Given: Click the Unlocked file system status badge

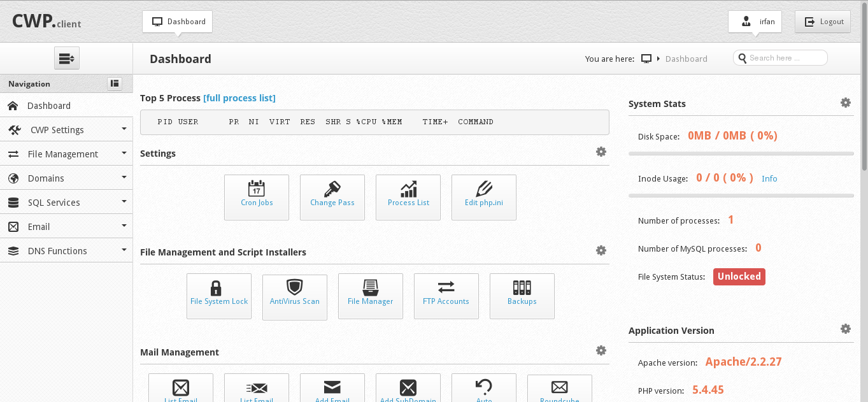Looking at the screenshot, I should (x=739, y=276).
